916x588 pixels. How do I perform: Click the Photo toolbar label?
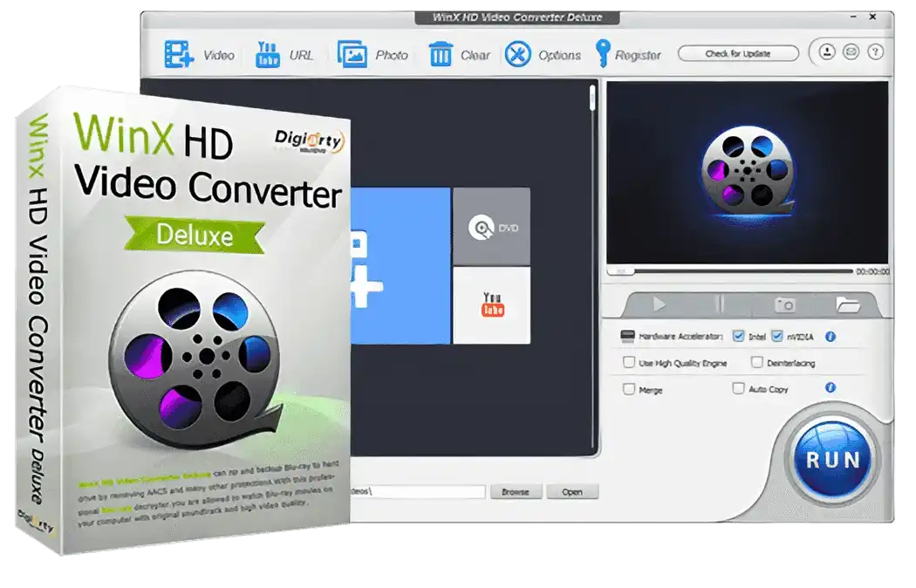point(392,55)
